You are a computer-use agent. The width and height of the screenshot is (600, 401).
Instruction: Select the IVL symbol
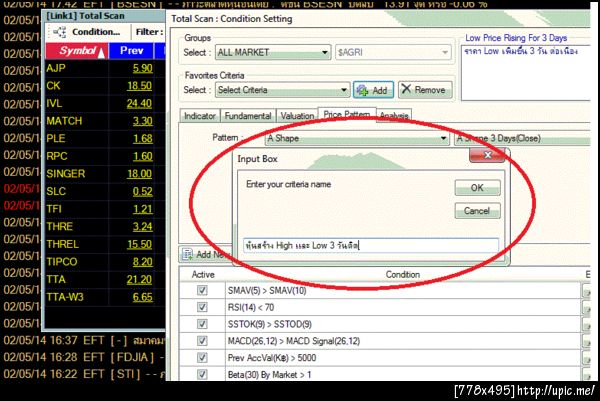point(54,103)
